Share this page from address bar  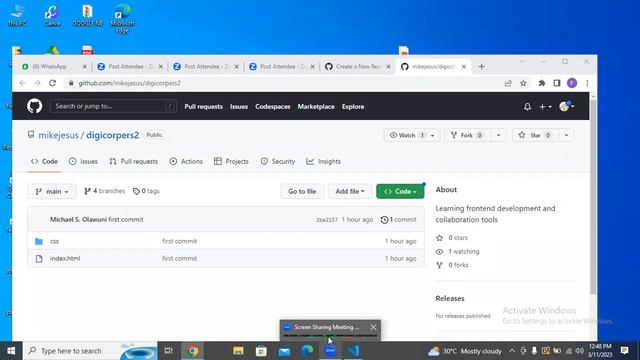pos(508,83)
